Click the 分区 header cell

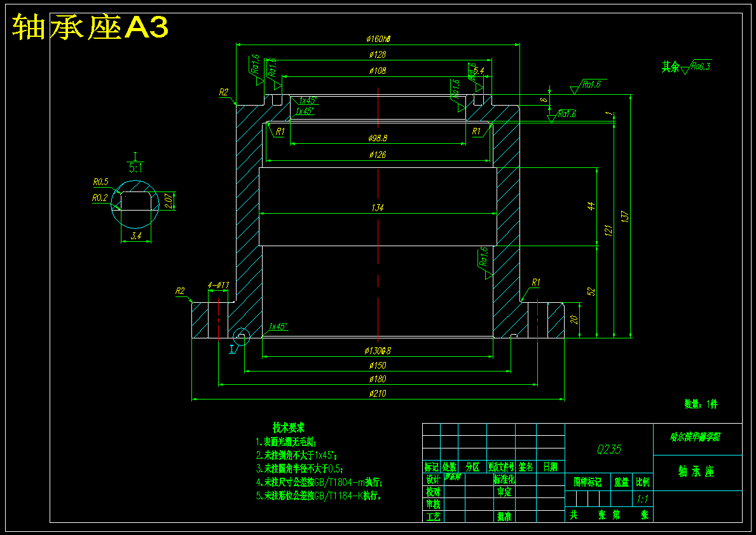pyautogui.click(x=472, y=467)
